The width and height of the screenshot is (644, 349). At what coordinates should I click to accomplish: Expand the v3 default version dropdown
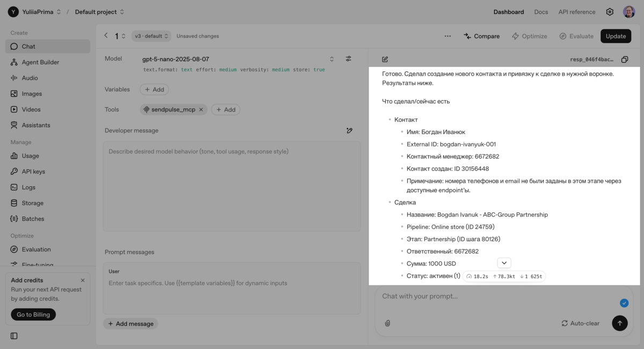click(151, 36)
